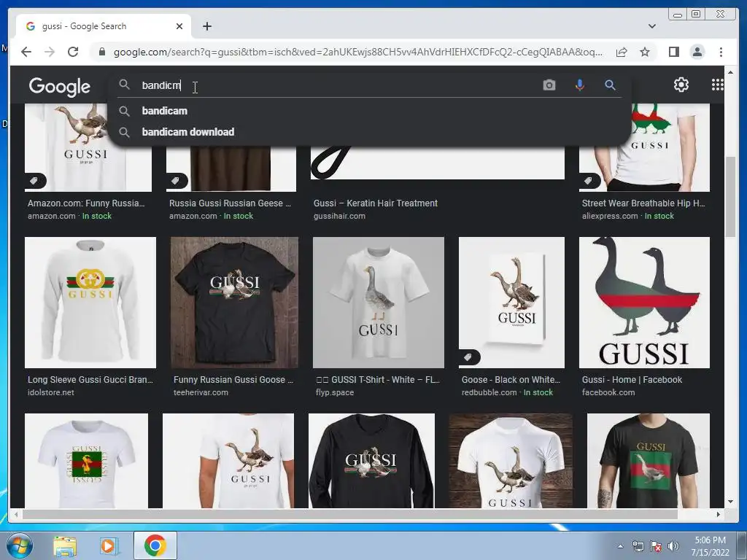Click the Google logo
This screenshot has height=560, width=747.
pos(60,86)
